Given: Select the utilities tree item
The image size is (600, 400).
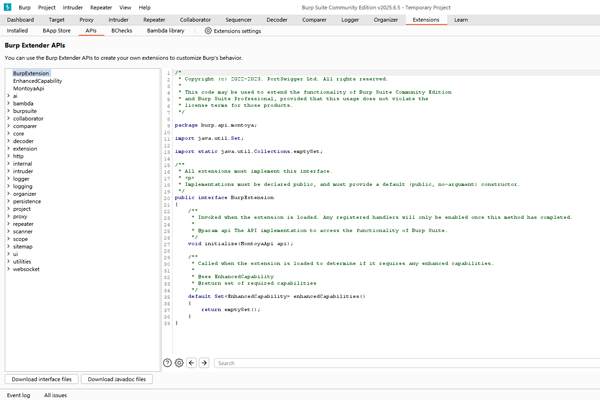Looking at the screenshot, I should click(22, 262).
